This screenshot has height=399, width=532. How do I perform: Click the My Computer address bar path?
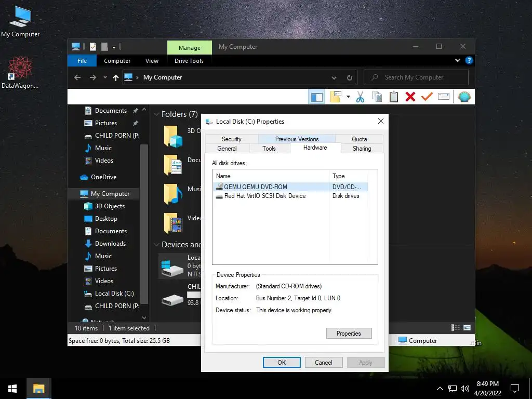point(163,77)
